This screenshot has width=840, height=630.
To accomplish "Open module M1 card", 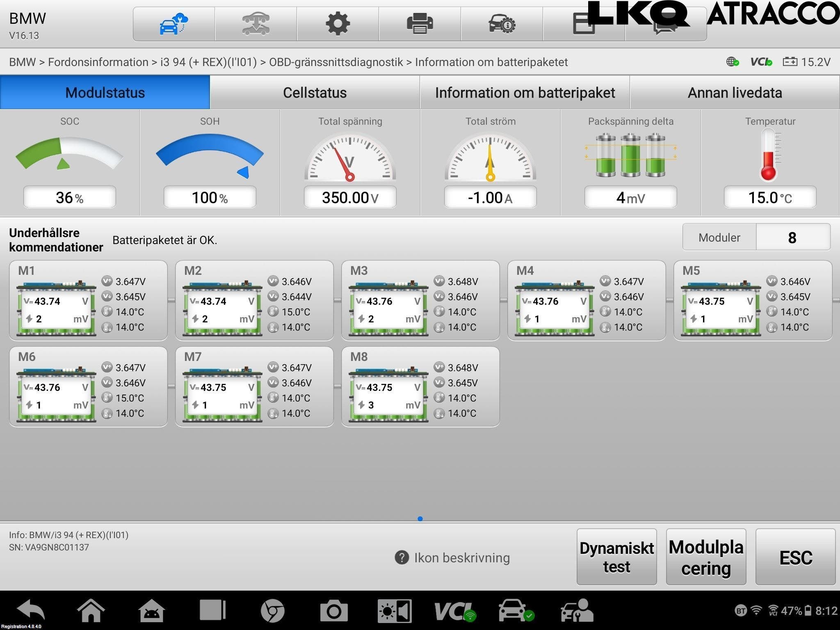I will (88, 301).
